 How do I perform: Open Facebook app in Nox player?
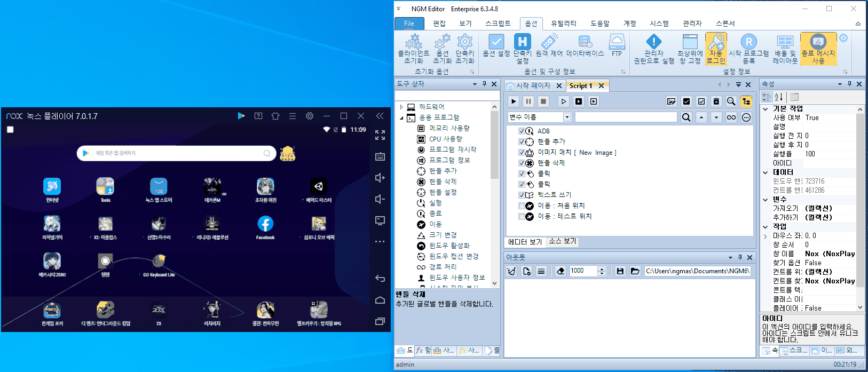point(265,228)
